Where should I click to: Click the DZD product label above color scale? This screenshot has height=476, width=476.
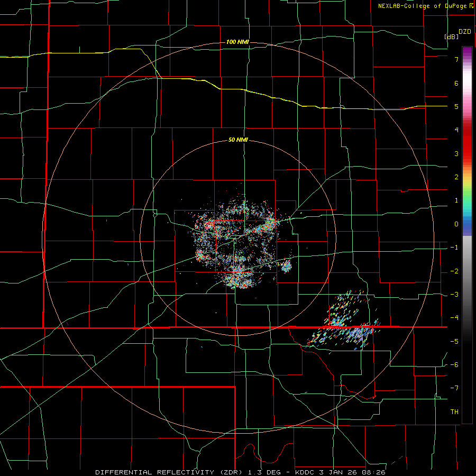(465, 32)
